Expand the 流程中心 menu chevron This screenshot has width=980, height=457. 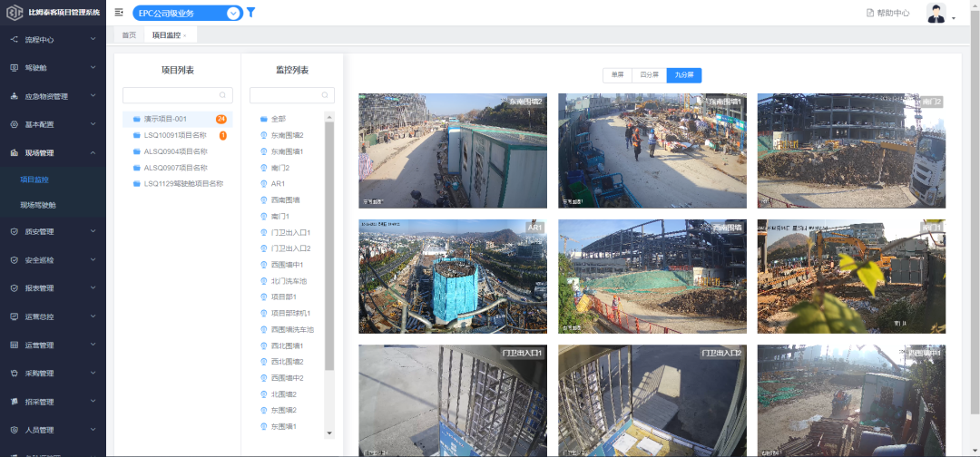pyautogui.click(x=93, y=39)
